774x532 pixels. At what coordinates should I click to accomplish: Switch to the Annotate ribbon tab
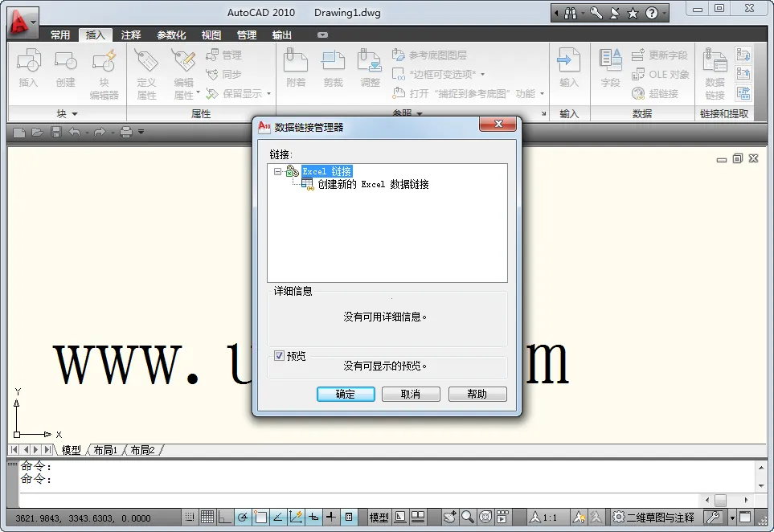point(130,35)
